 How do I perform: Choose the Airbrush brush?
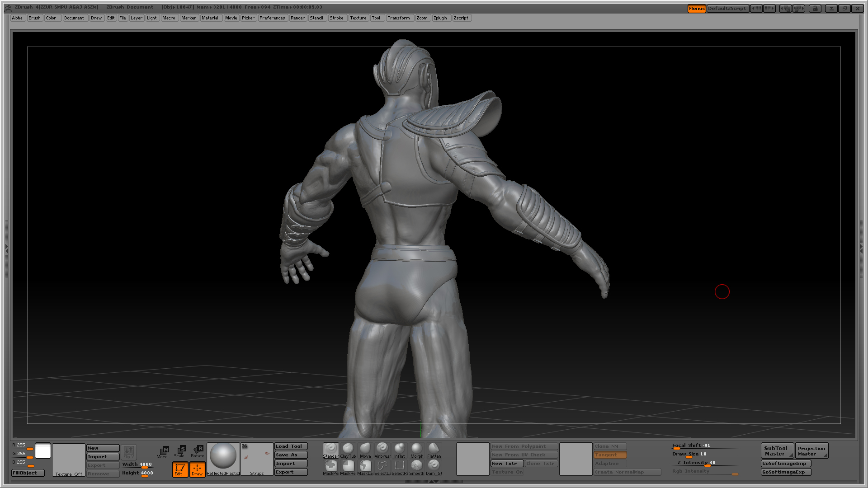click(x=382, y=450)
